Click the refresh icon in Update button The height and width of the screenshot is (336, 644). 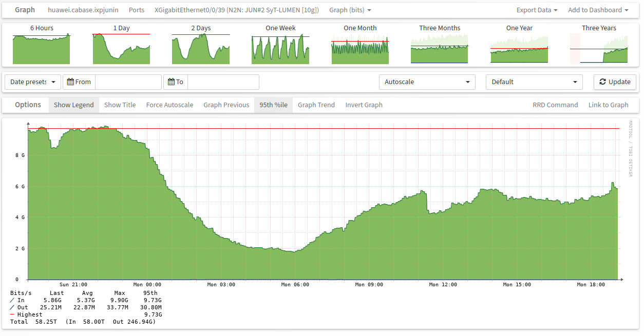tap(603, 82)
